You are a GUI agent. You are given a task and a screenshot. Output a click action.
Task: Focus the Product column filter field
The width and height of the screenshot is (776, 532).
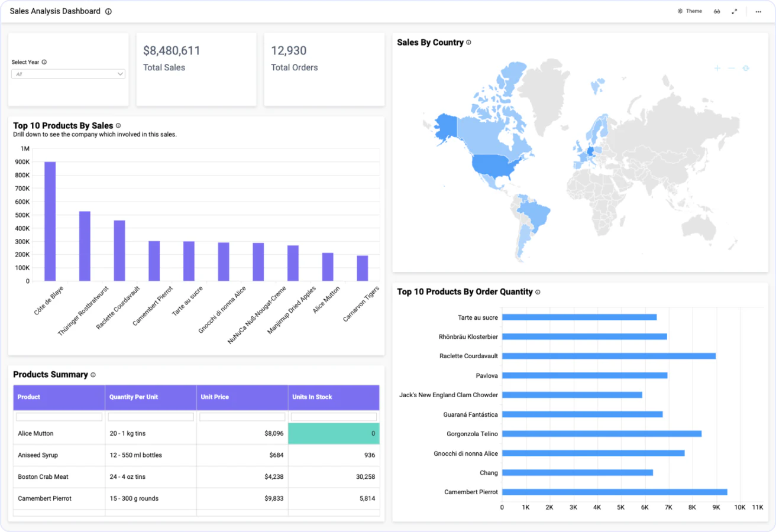tap(59, 417)
